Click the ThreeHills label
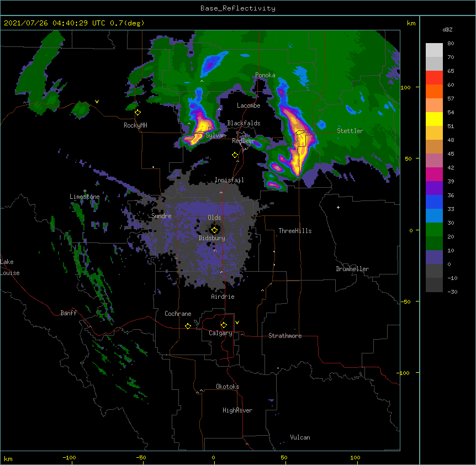Viewport: 476px width, 465px height. click(295, 231)
